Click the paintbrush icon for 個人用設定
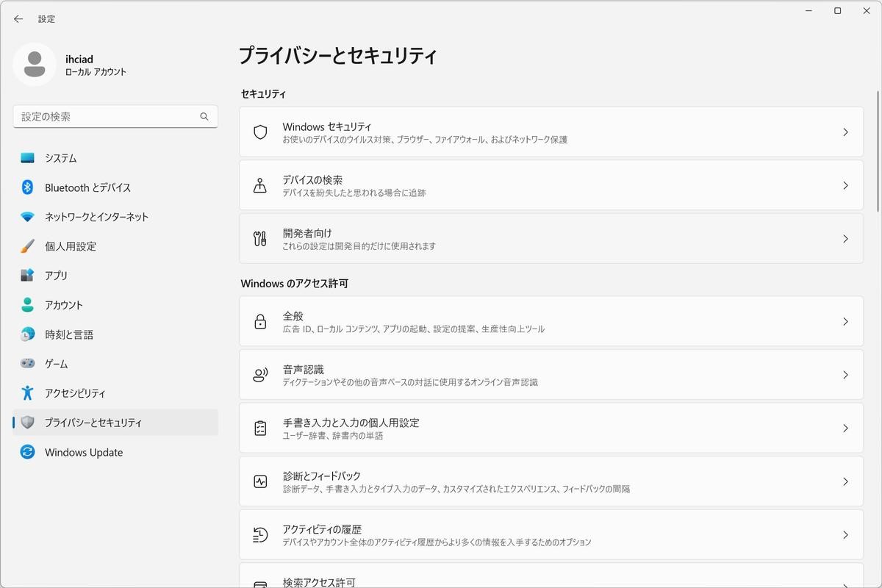This screenshot has width=882, height=588. pyautogui.click(x=27, y=246)
